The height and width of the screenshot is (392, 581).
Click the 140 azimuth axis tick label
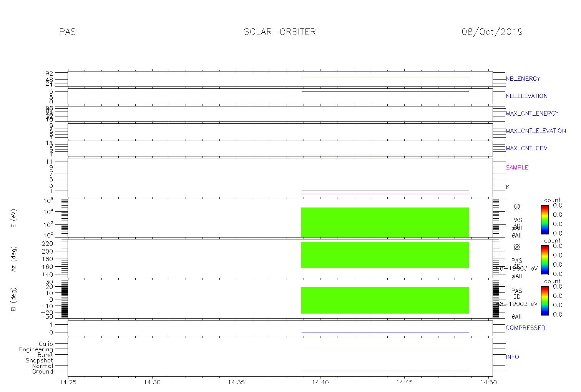48,274
